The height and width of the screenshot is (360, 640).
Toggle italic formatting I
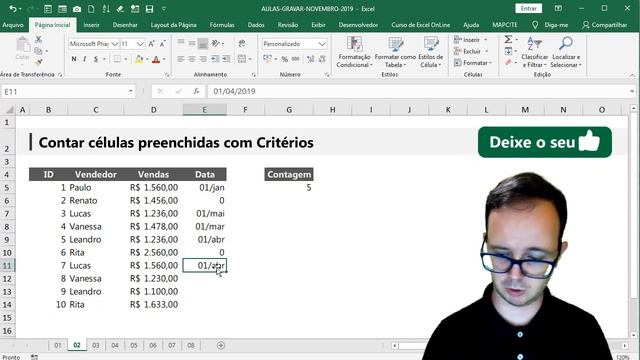[84, 59]
